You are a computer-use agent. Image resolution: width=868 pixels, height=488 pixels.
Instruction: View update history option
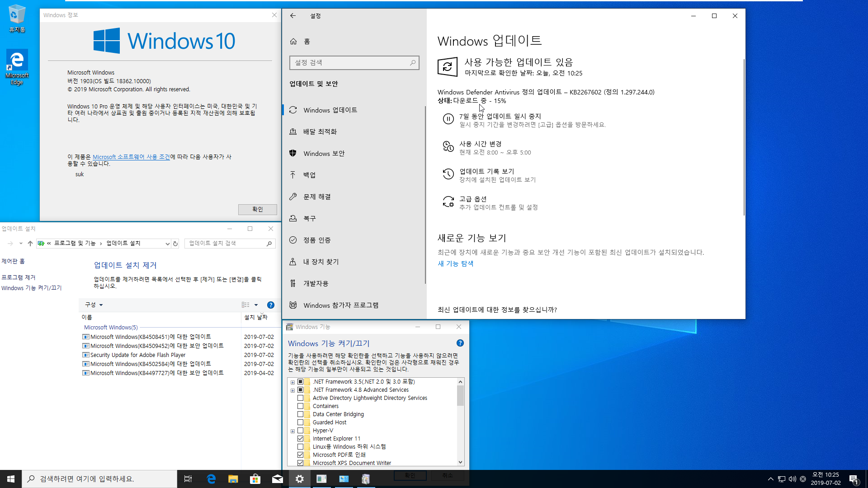point(489,175)
